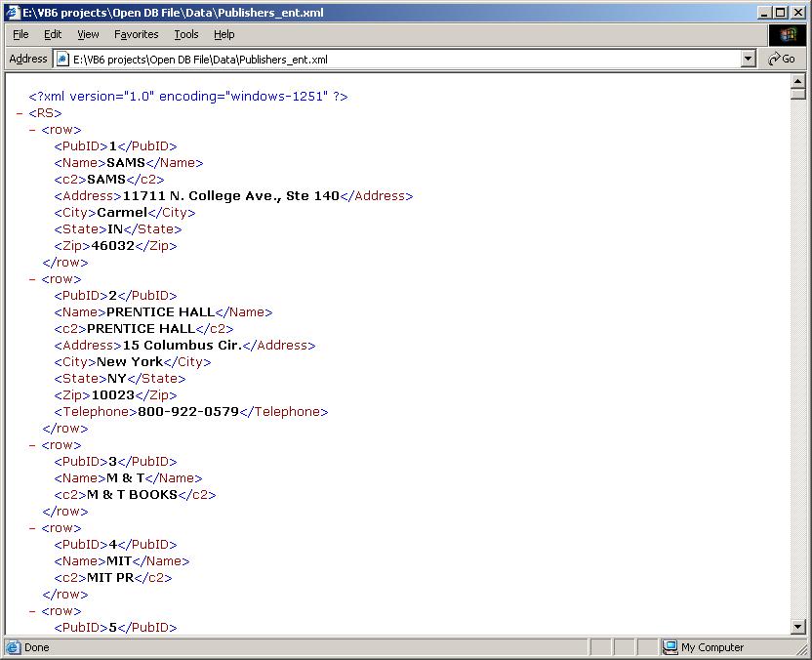Open the View menu

88,34
